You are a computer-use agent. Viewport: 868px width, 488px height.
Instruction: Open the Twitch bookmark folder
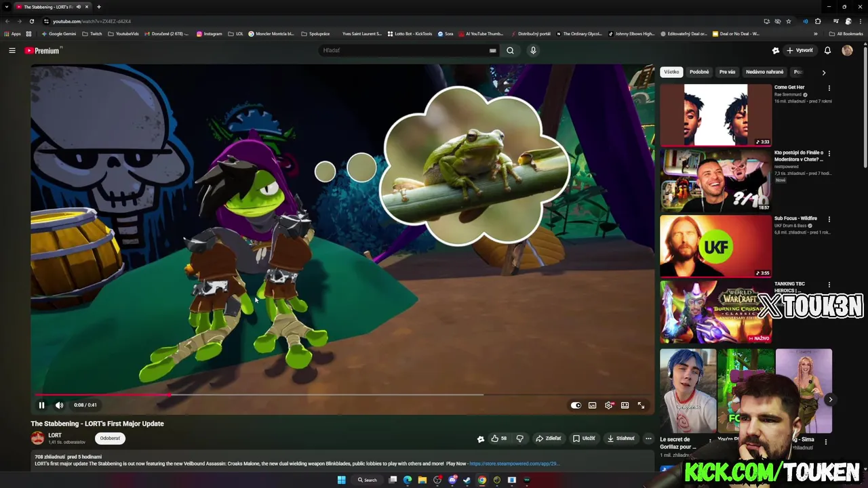(x=92, y=33)
